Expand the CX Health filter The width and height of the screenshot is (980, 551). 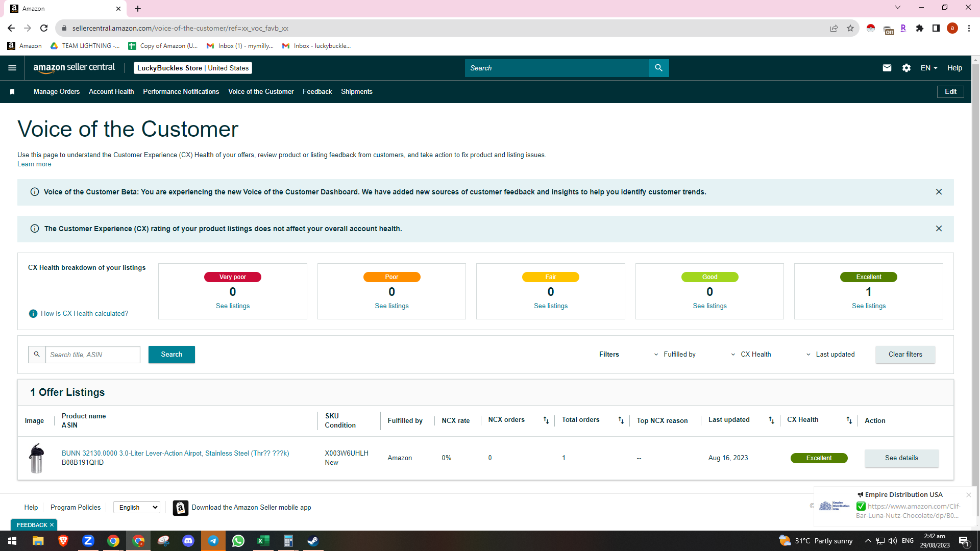pos(751,355)
